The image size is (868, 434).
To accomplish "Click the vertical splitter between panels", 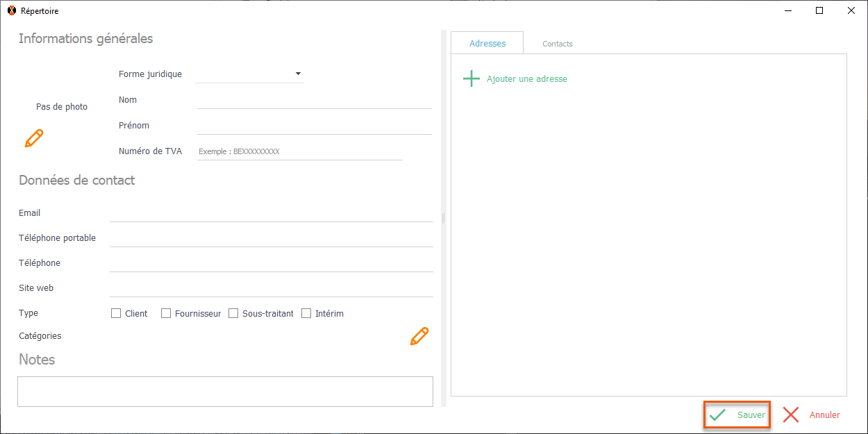I will coord(443,218).
